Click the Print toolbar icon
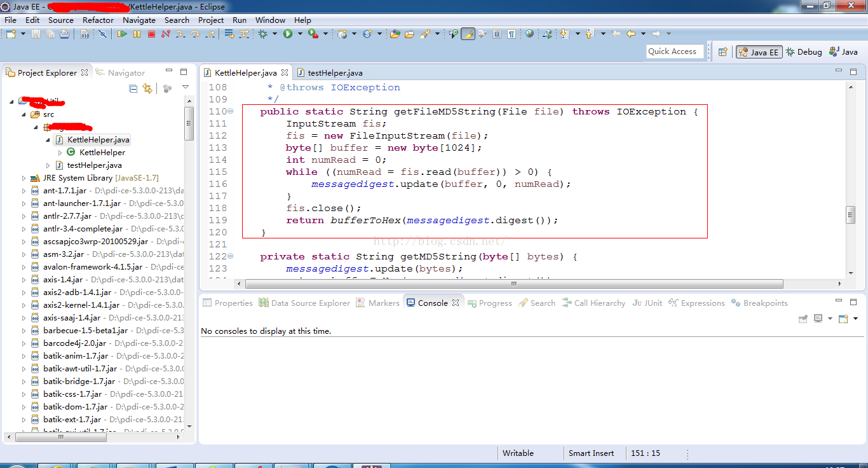 tap(65, 34)
